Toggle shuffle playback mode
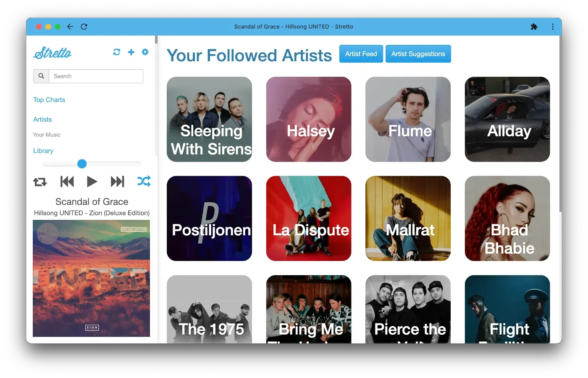Image resolution: width=588 pixels, height=378 pixels. (x=144, y=181)
